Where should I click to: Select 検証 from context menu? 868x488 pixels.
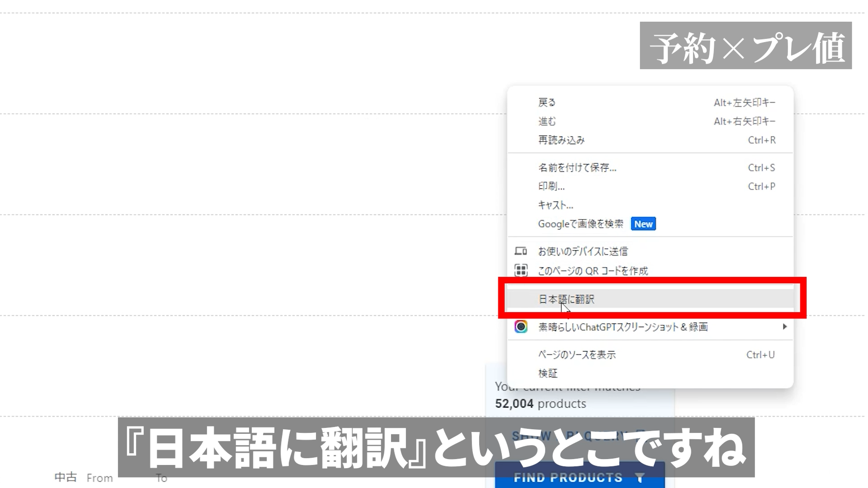coord(547,374)
